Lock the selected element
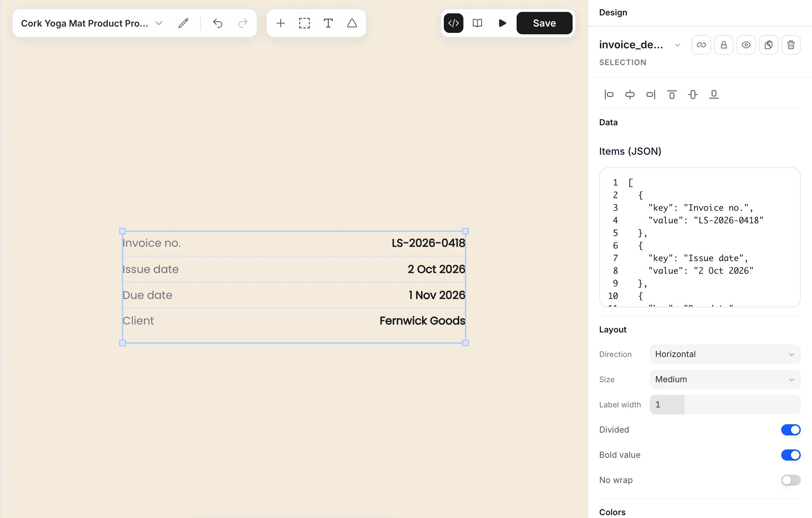Viewport: 812px width, 518px height. click(x=724, y=45)
